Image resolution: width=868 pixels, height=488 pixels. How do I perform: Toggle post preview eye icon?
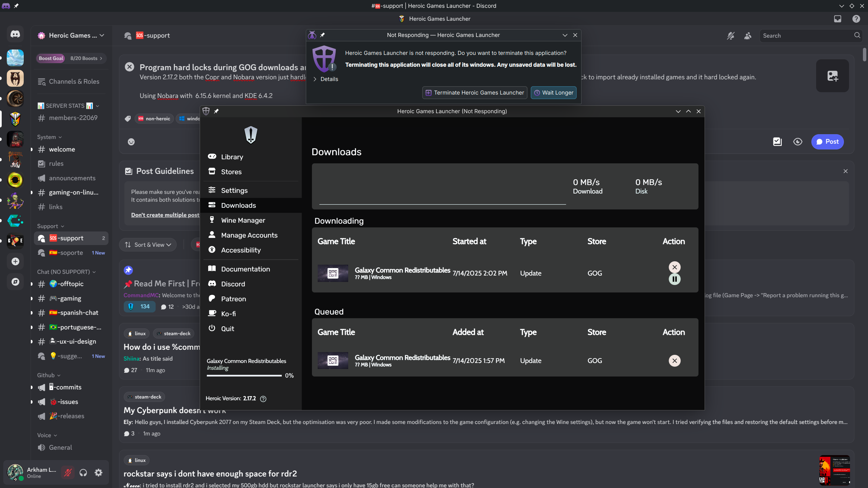coord(797,142)
